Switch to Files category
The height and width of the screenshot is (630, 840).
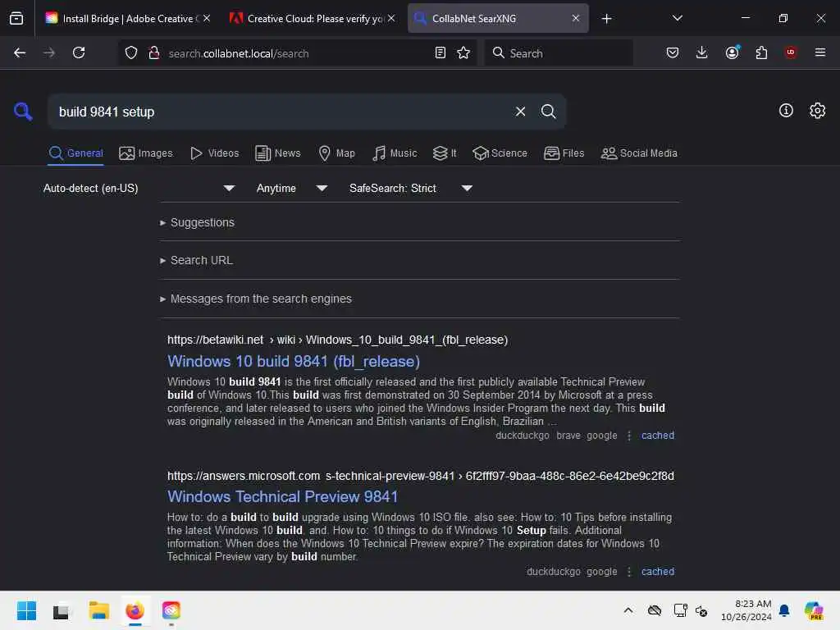point(564,153)
